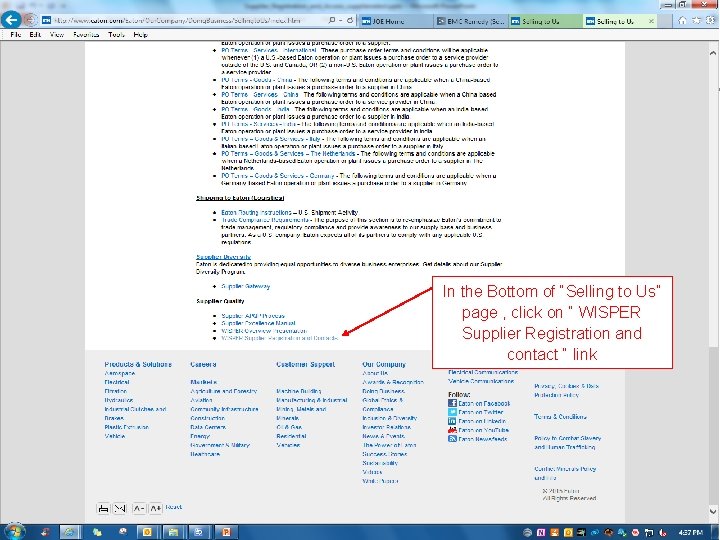
Task: Open the browser Tools gear icon
Action: pos(711,21)
